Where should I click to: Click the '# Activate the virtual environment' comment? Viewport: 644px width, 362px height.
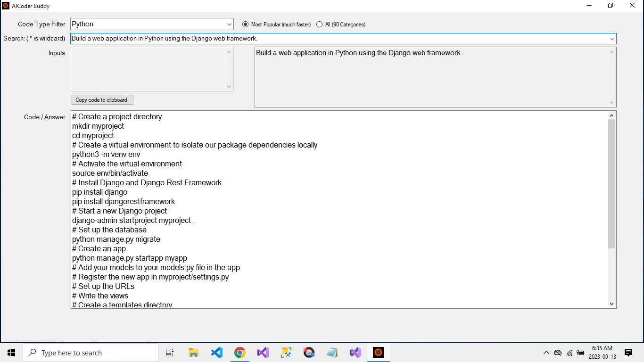[x=127, y=164]
